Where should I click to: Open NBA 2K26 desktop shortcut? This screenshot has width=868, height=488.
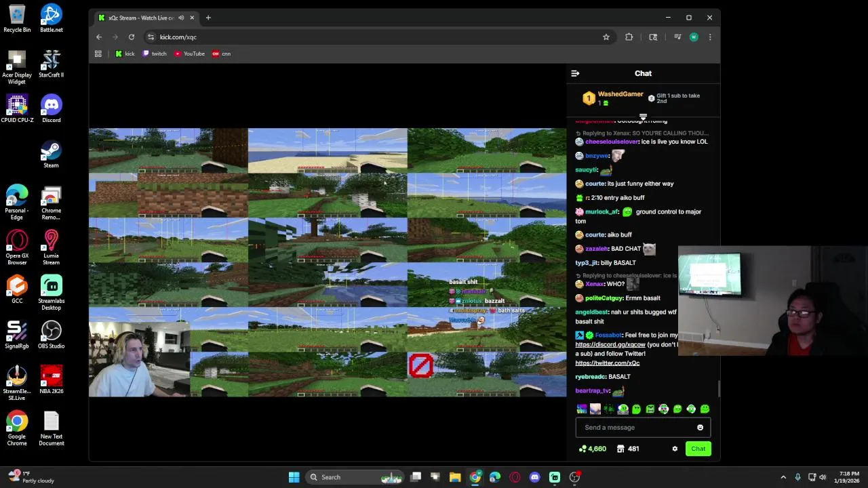click(x=52, y=380)
